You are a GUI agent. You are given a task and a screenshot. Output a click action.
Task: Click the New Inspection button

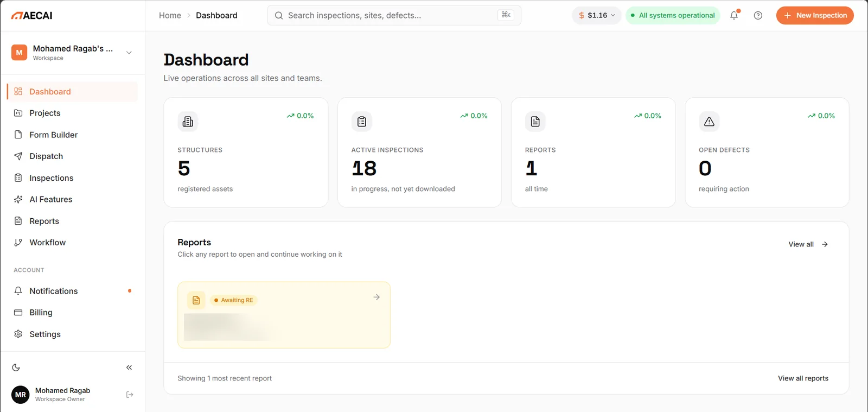(x=815, y=15)
